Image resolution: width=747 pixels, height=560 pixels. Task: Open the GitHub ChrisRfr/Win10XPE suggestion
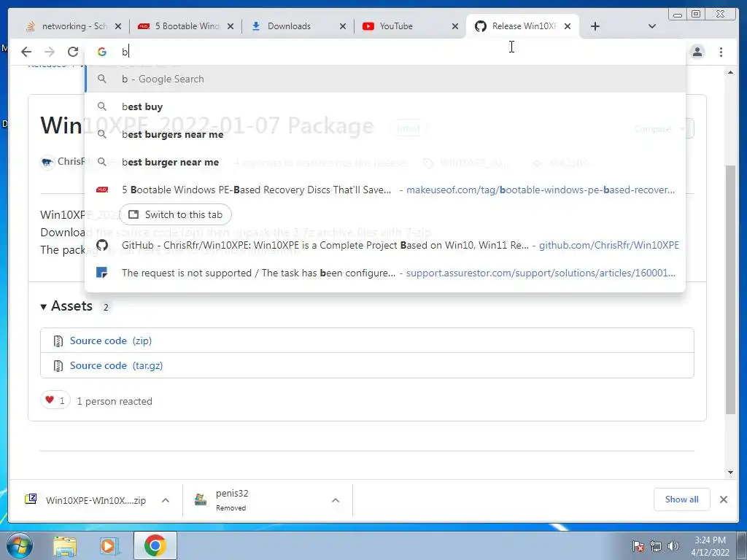pos(385,245)
